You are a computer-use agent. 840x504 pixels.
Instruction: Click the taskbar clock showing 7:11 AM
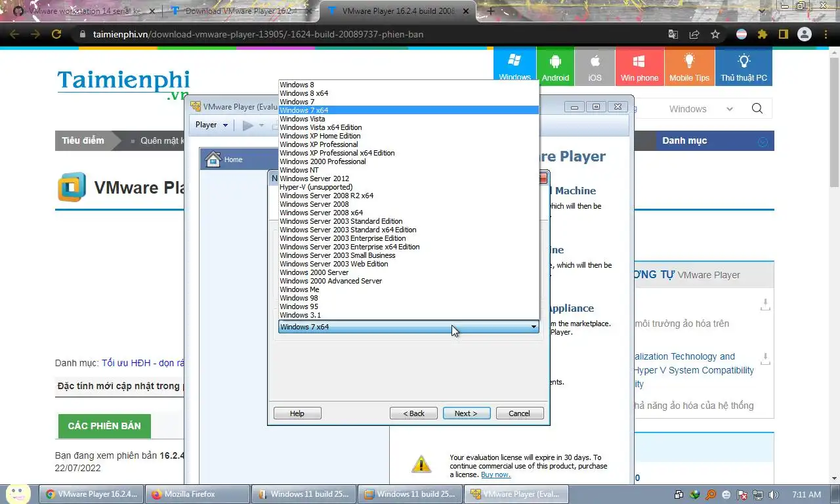pos(807,495)
